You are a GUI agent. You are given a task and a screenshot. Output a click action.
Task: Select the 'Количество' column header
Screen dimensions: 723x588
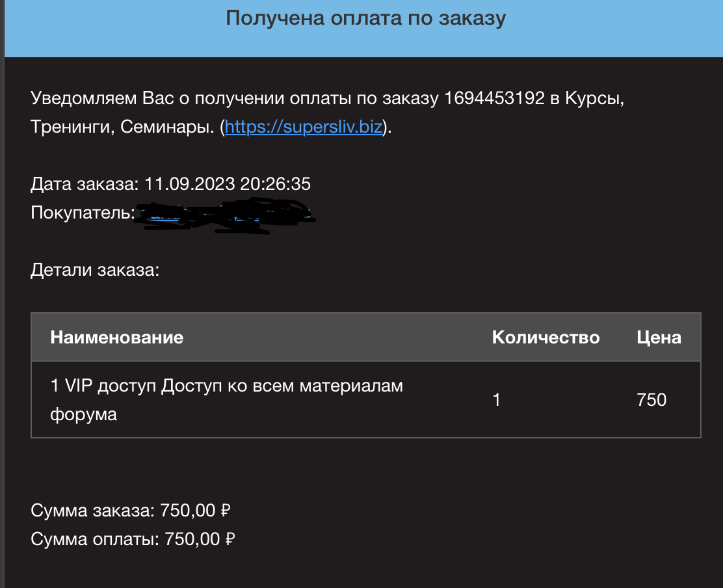546,337
